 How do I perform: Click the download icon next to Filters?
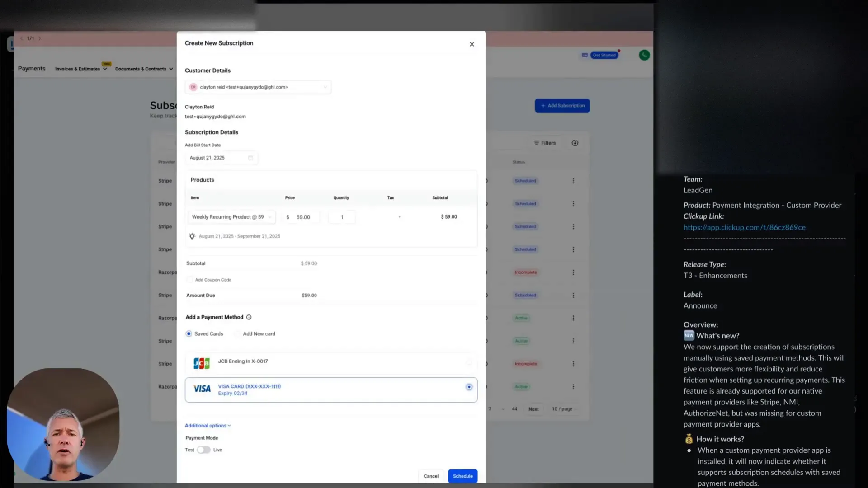pos(575,143)
